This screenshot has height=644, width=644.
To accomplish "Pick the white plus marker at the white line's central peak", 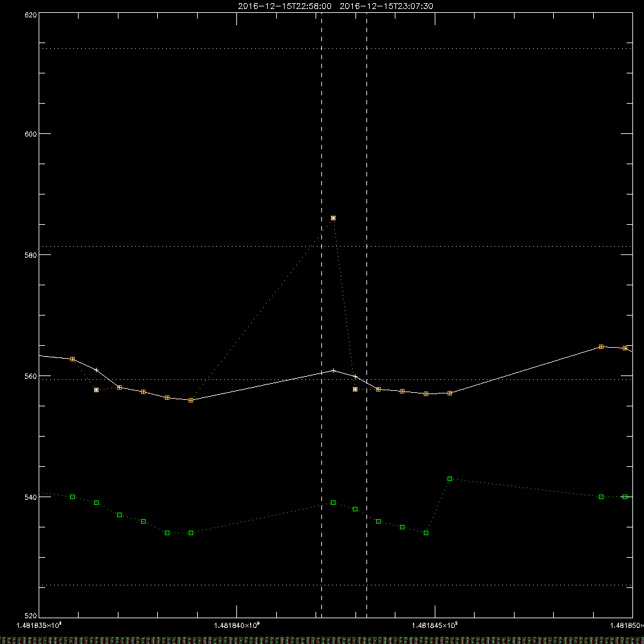I will (x=333, y=370).
